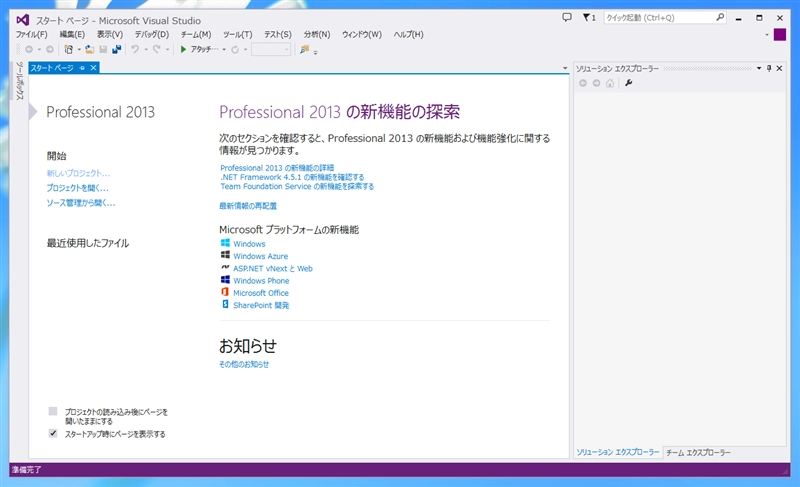Open the Microsoft Office platform link
Screen dimensions: 800x487
point(261,293)
